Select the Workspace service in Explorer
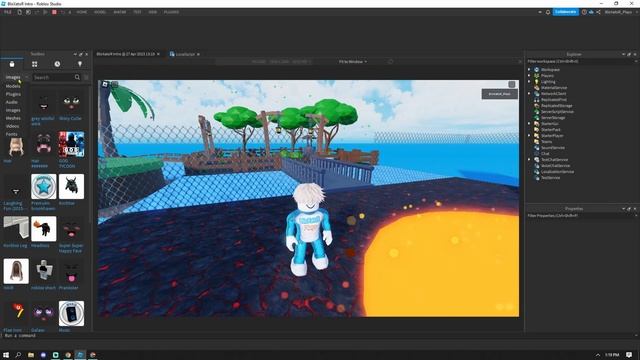The height and width of the screenshot is (360, 640). click(550, 70)
